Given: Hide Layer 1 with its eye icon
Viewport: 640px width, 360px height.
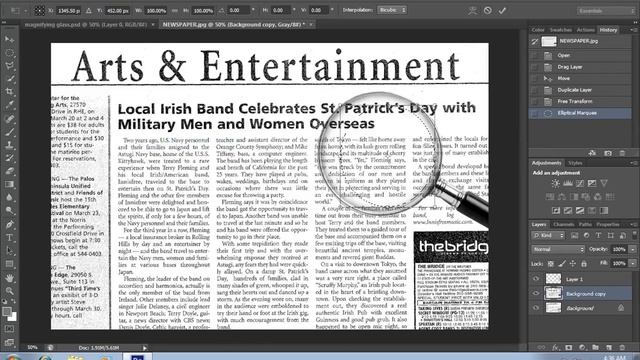Looking at the screenshot, I should [536, 279].
